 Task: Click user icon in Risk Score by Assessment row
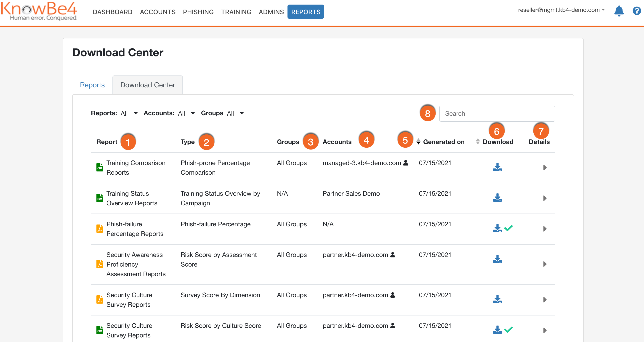[393, 255]
